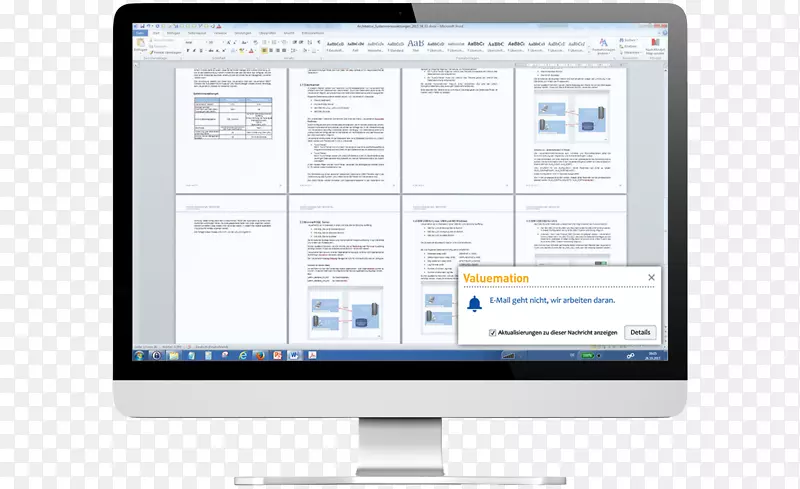Viewport: 800px width, 489px height.
Task: Click the Format übertragen painter button
Action: click(166, 52)
